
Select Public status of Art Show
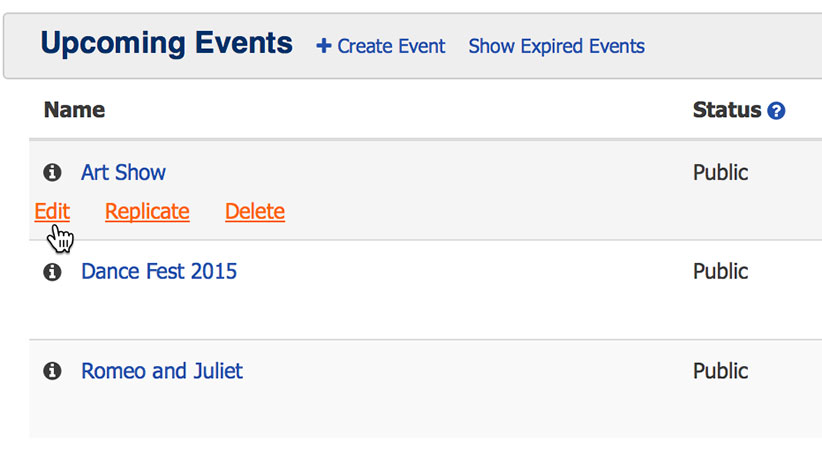point(720,172)
